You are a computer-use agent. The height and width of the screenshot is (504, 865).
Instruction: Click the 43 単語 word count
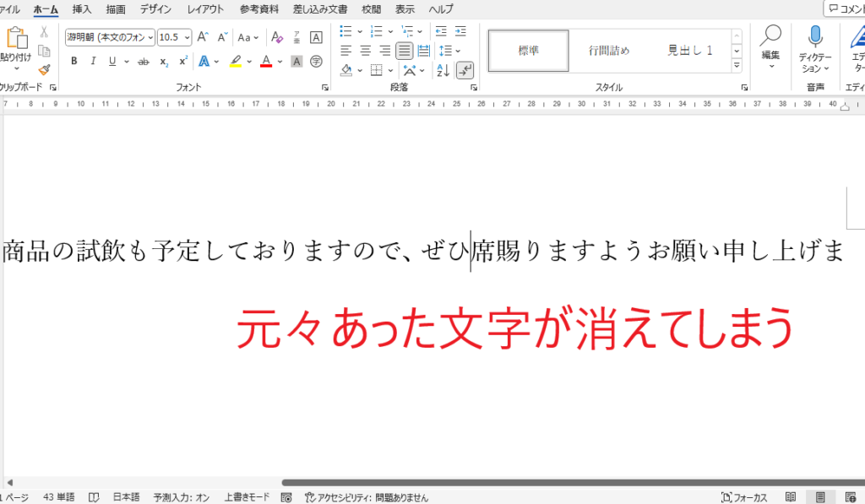coord(58,497)
